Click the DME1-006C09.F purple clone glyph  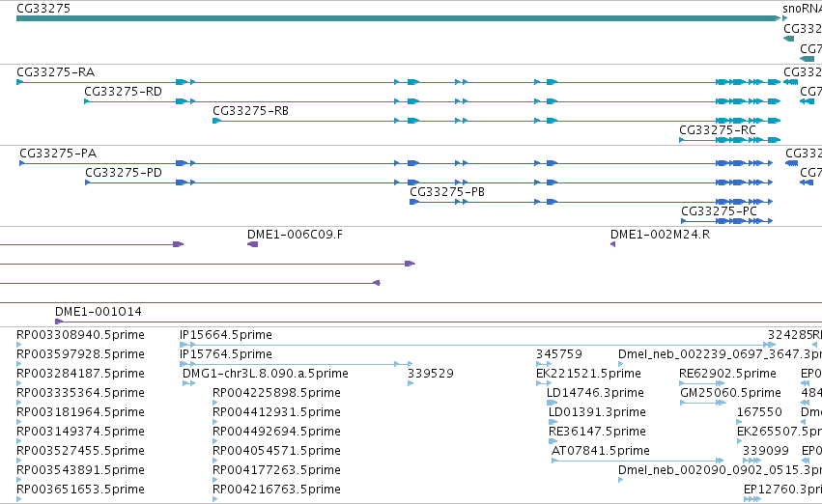pos(253,244)
